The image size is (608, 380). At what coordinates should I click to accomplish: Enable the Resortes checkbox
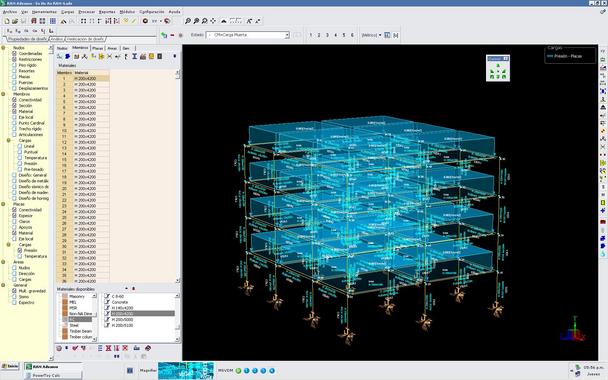click(14, 71)
